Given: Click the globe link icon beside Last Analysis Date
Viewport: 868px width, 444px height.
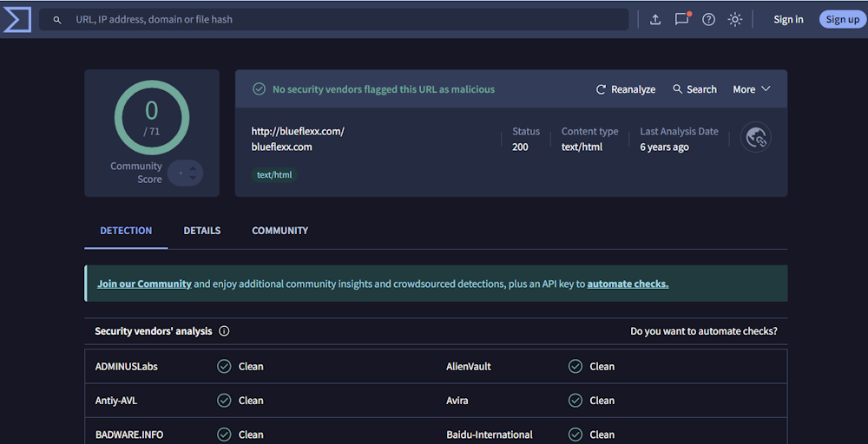Looking at the screenshot, I should click(756, 137).
